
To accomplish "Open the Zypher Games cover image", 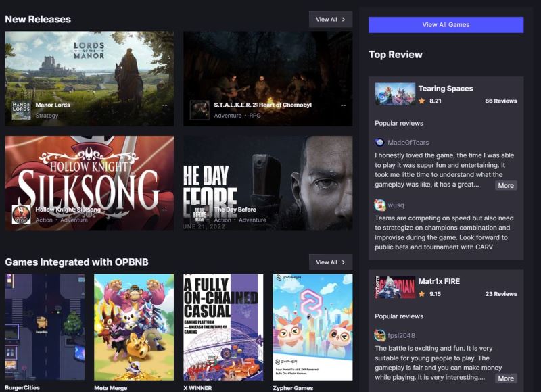I will click(x=312, y=326).
